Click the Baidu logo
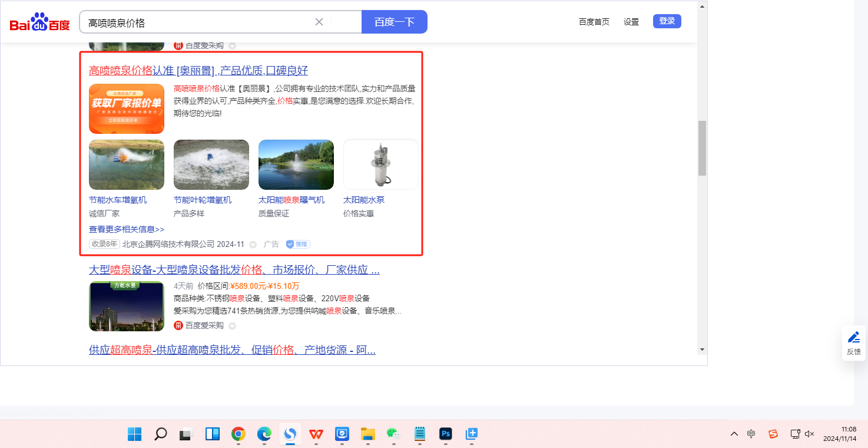Screen dimensions: 868x448 click(39, 23)
